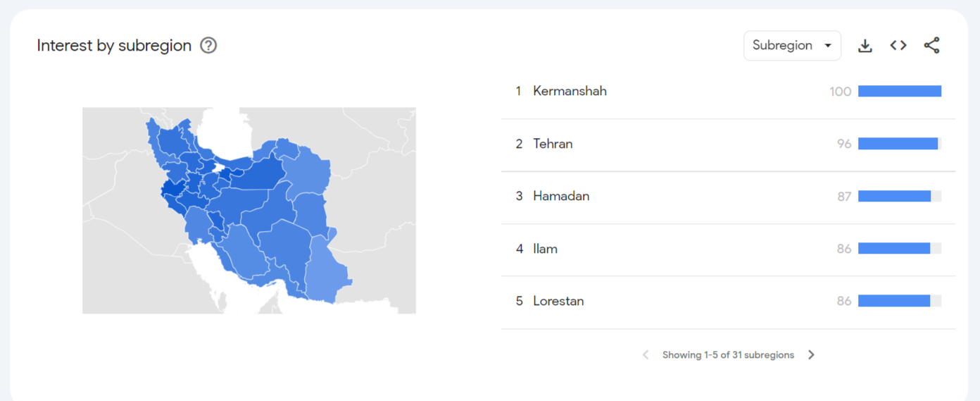Screen dimensions: 980x401
Task: Click the share icon
Action: tap(931, 46)
